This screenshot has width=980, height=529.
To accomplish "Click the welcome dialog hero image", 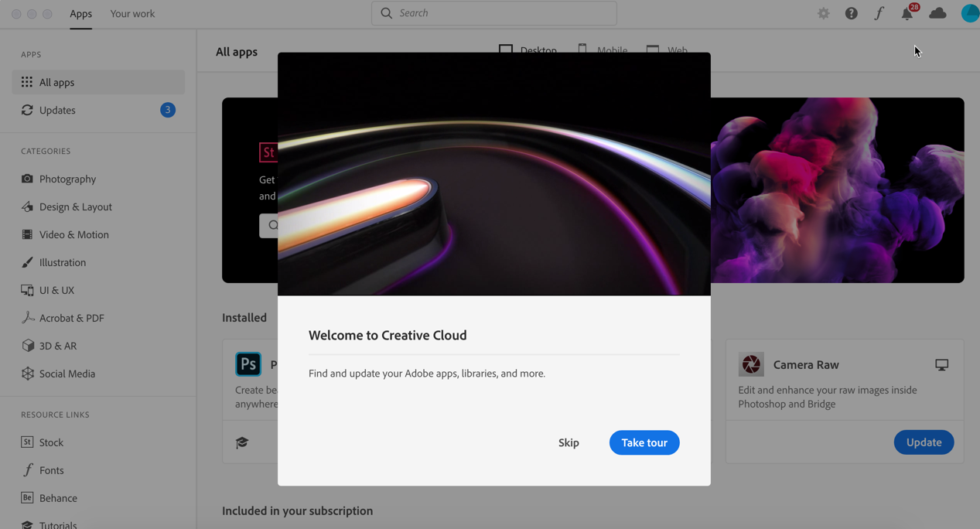I will click(494, 174).
